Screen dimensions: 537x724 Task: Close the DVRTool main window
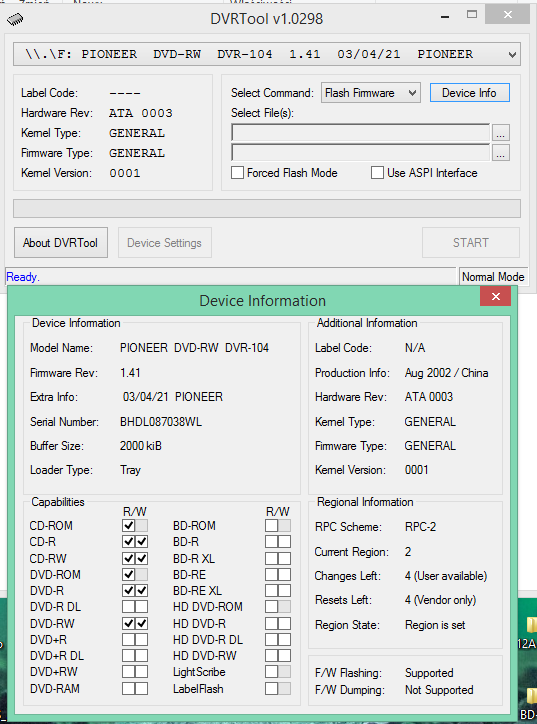point(507,15)
